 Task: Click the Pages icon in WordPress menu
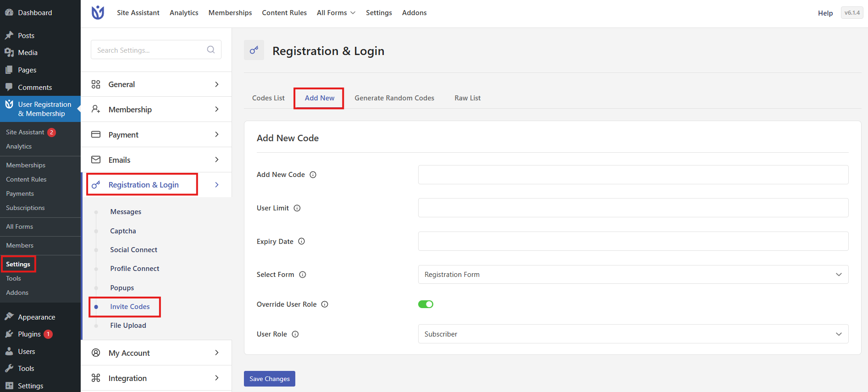coord(9,70)
